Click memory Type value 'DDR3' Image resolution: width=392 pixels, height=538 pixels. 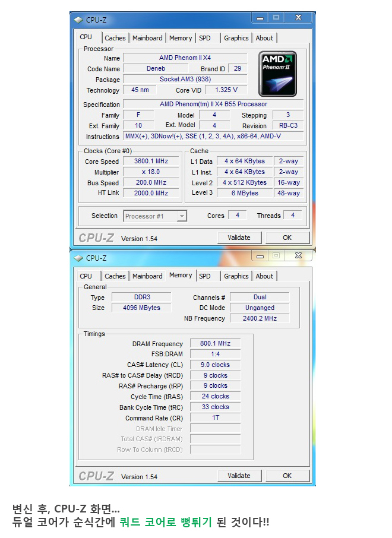pyautogui.click(x=142, y=297)
